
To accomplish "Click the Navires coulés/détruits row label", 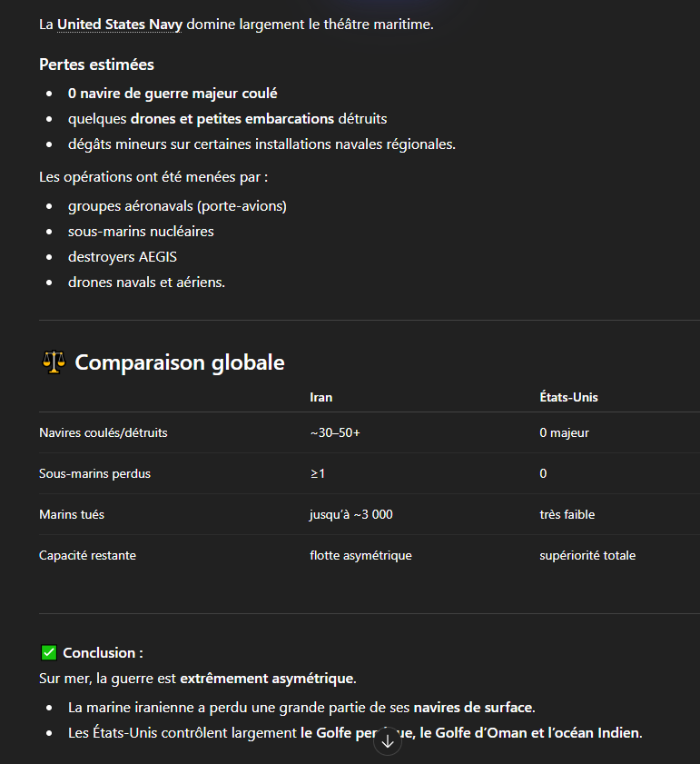I will [103, 432].
